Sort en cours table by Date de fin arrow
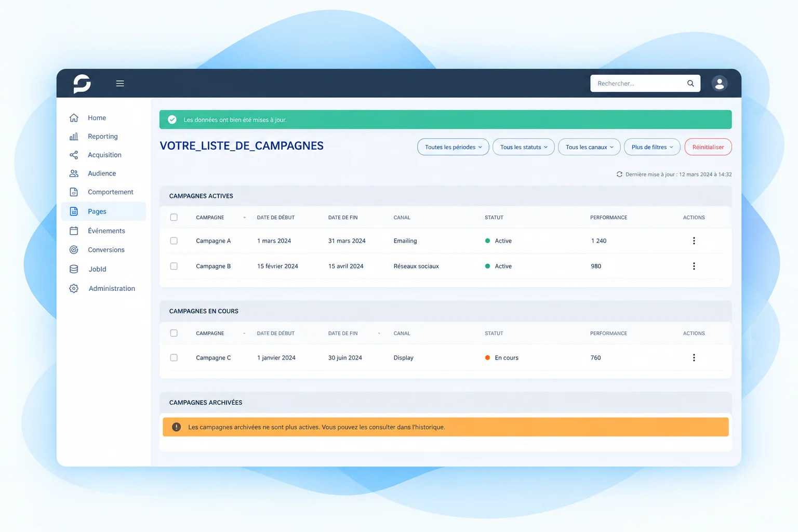798x532 pixels. tap(379, 334)
